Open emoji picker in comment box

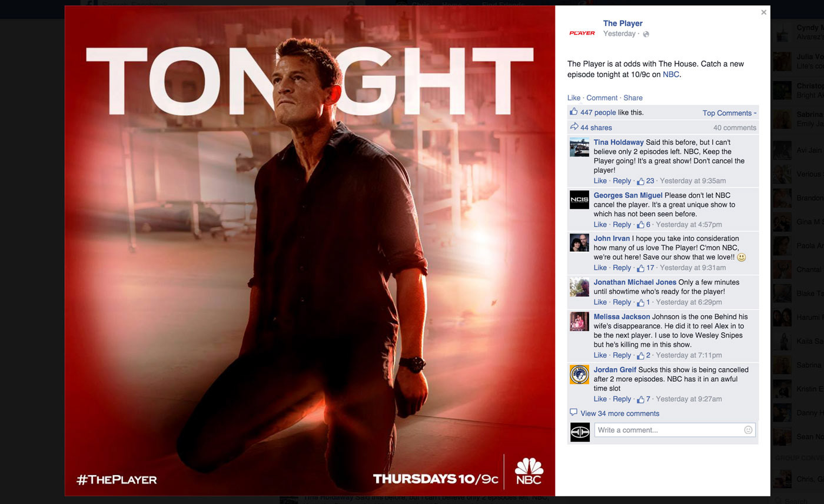[748, 430]
